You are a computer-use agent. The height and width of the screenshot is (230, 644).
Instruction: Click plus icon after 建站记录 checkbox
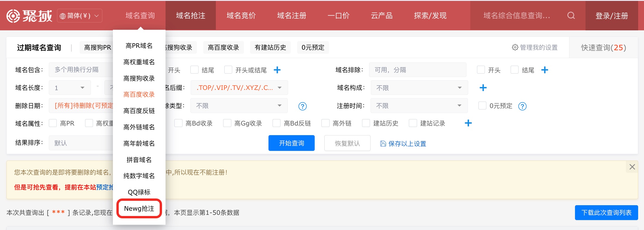468,123
